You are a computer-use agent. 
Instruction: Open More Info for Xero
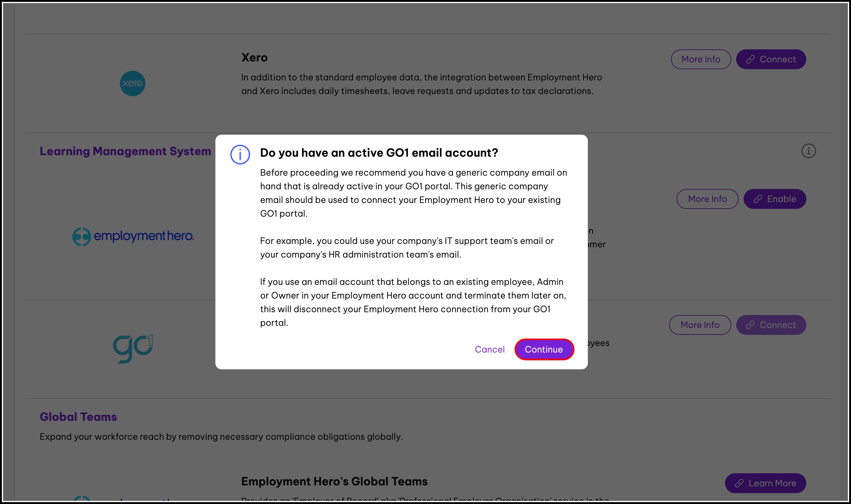(700, 60)
